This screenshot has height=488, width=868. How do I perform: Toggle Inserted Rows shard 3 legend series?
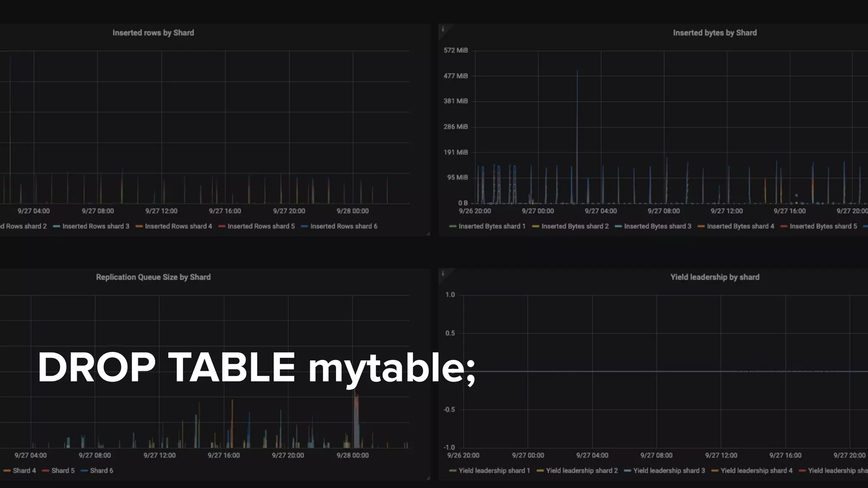coord(96,226)
